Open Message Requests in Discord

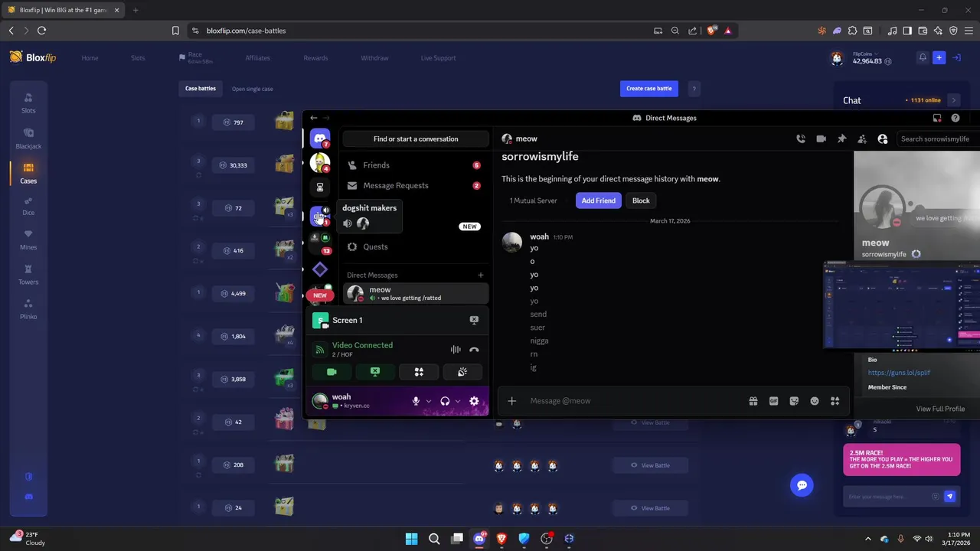click(416, 185)
